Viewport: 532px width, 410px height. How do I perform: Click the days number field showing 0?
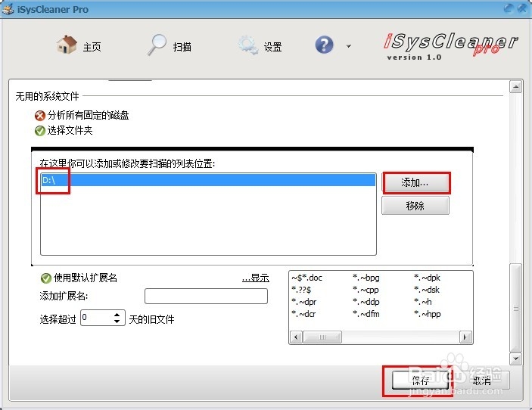96,318
